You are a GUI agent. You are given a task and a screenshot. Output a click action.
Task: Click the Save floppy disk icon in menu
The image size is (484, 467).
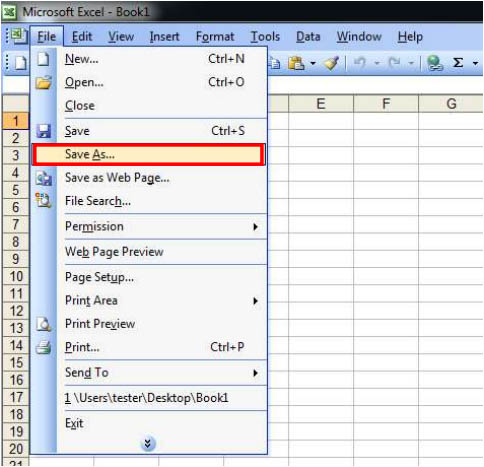point(44,131)
